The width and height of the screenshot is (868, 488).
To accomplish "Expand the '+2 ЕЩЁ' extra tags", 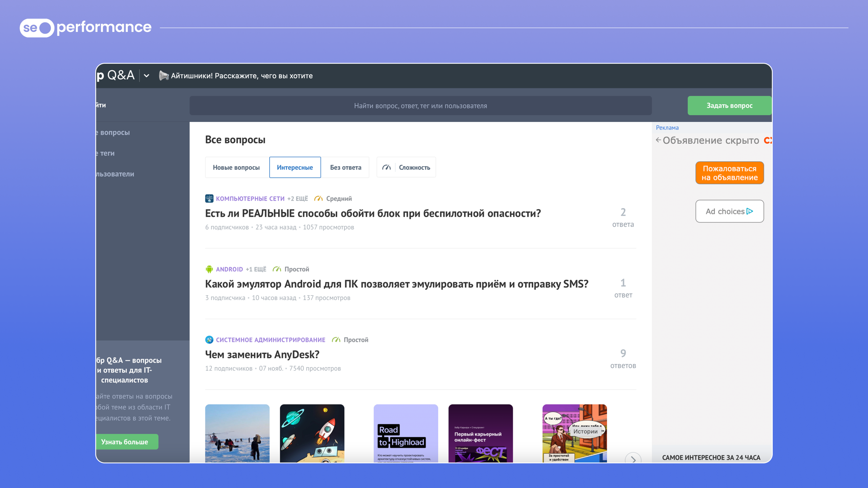I will click(x=297, y=199).
